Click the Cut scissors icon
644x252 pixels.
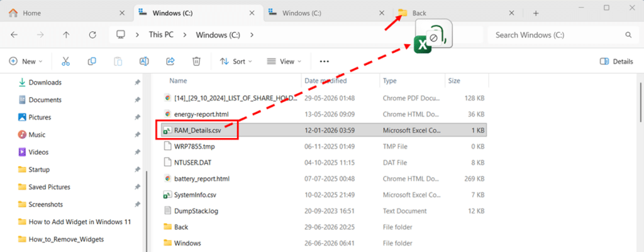[65, 61]
